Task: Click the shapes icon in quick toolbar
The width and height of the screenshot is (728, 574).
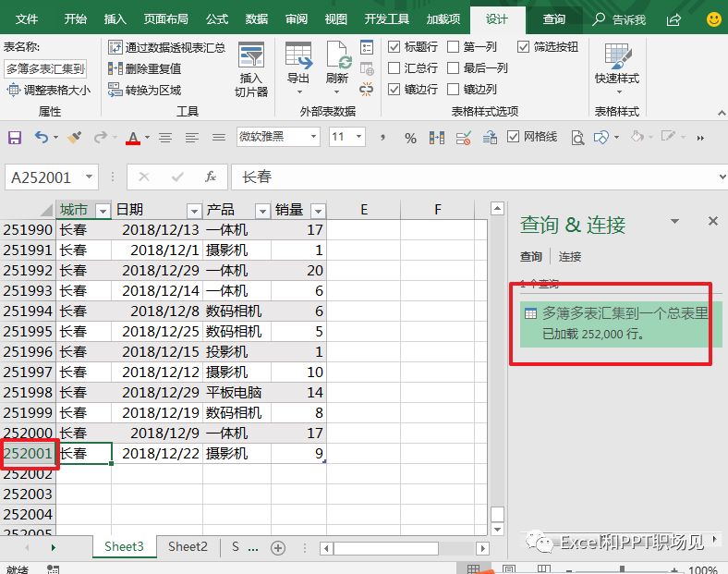Action: click(x=601, y=138)
